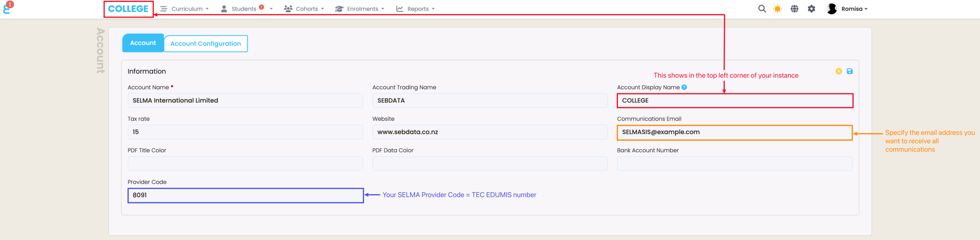Switch to the Account Configuration tab

[x=206, y=44]
